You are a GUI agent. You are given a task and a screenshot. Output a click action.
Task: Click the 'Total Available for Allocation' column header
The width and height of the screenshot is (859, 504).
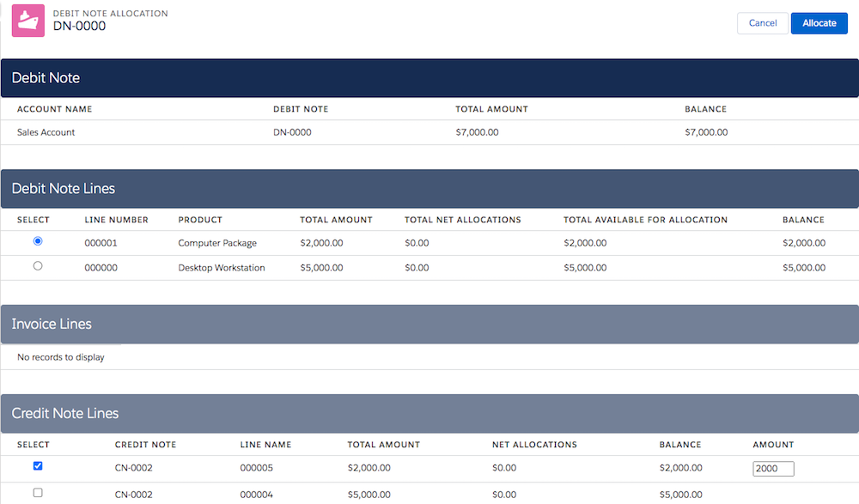coord(645,220)
